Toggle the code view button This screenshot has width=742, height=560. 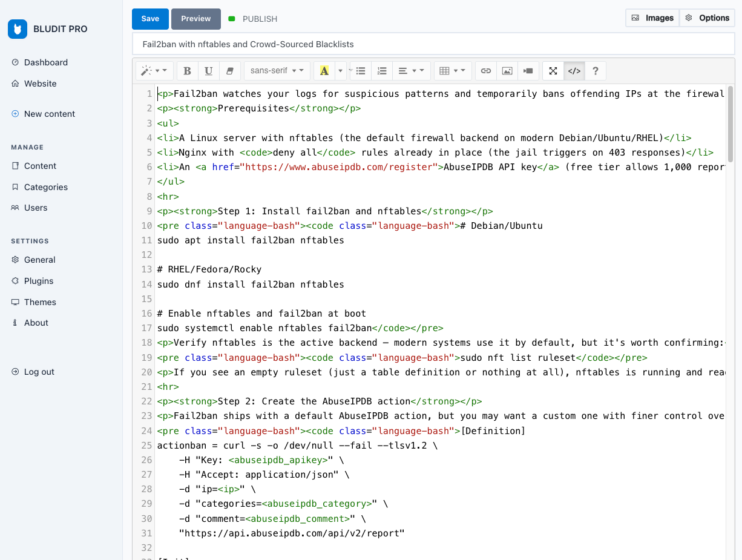574,71
